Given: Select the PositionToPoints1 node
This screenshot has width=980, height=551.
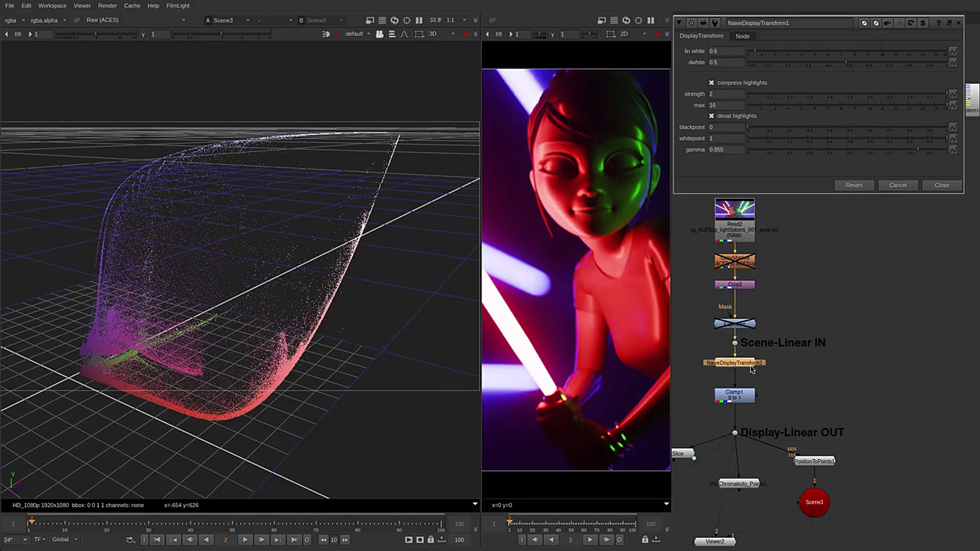Looking at the screenshot, I should pyautogui.click(x=814, y=461).
